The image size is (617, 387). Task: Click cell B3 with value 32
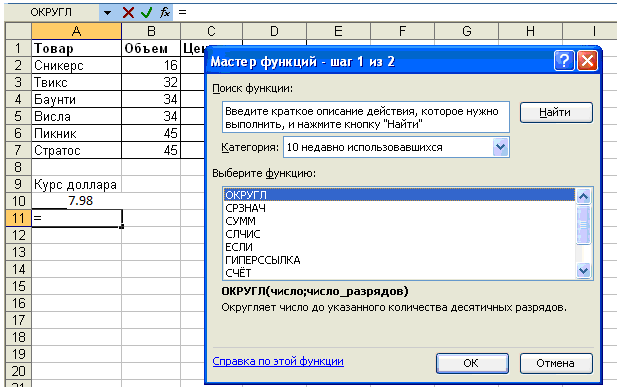coord(151,82)
